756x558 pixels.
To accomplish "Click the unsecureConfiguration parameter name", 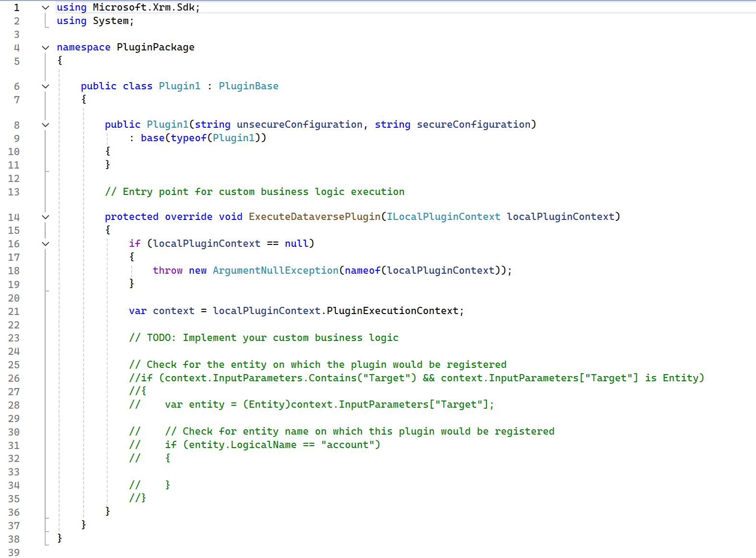I will 299,124.
